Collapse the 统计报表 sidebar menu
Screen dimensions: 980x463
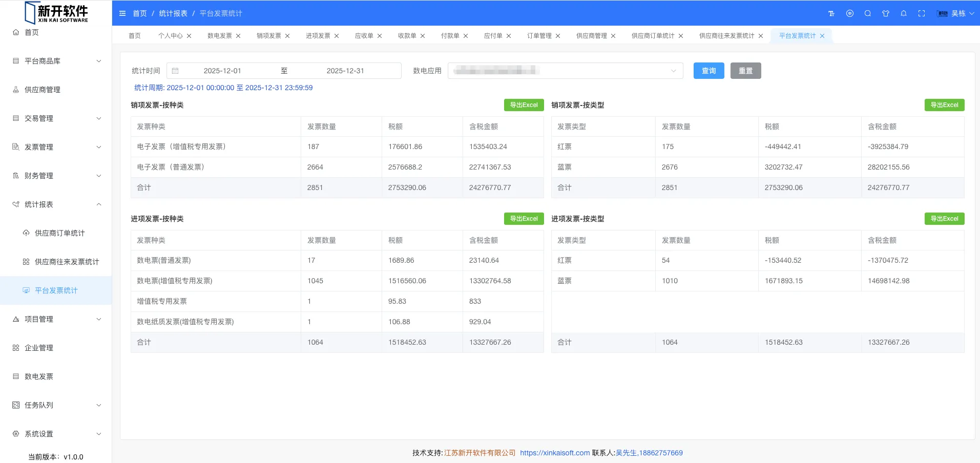(56, 204)
